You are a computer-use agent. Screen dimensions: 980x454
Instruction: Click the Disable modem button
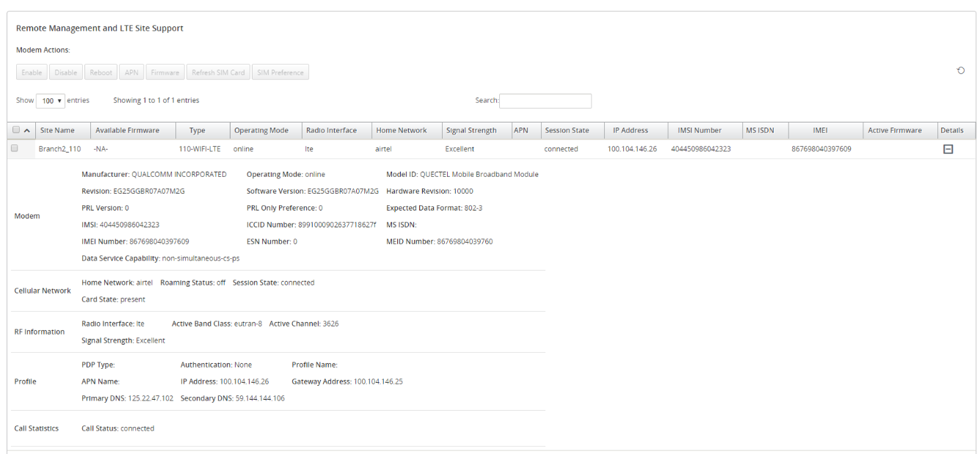(x=66, y=73)
